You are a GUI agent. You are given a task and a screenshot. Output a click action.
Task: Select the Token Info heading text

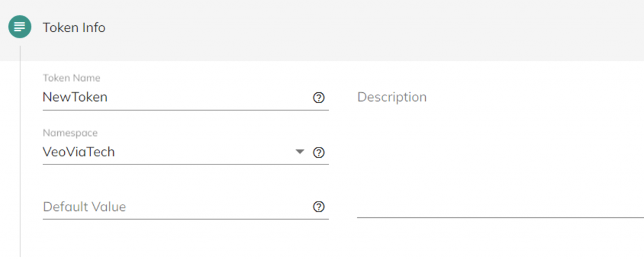(x=74, y=28)
